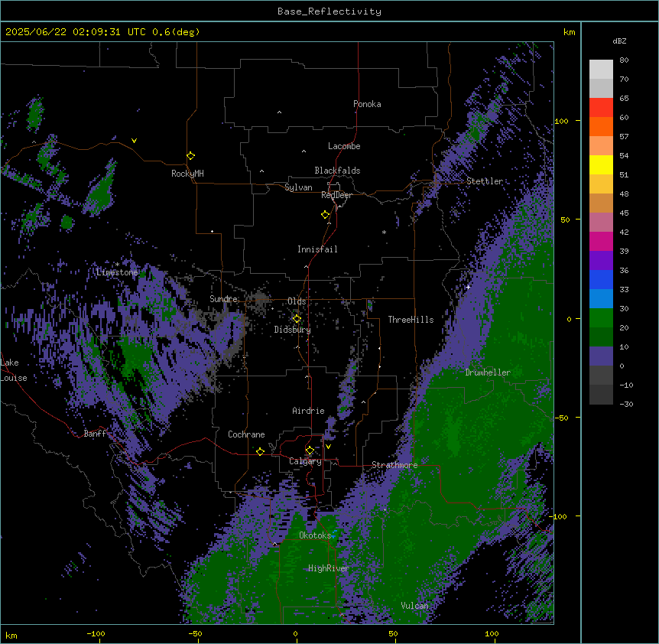Select the orange 60 dBZ legend swatch

pyautogui.click(x=601, y=126)
